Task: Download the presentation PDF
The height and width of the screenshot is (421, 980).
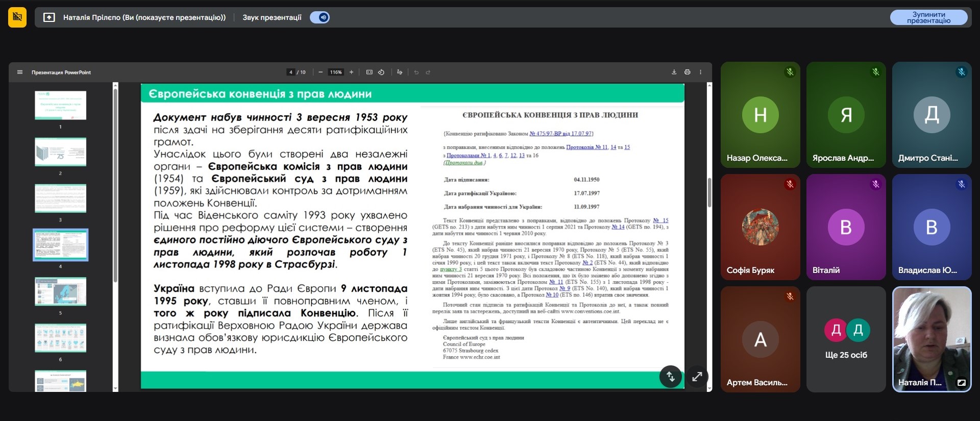Action: [x=674, y=72]
